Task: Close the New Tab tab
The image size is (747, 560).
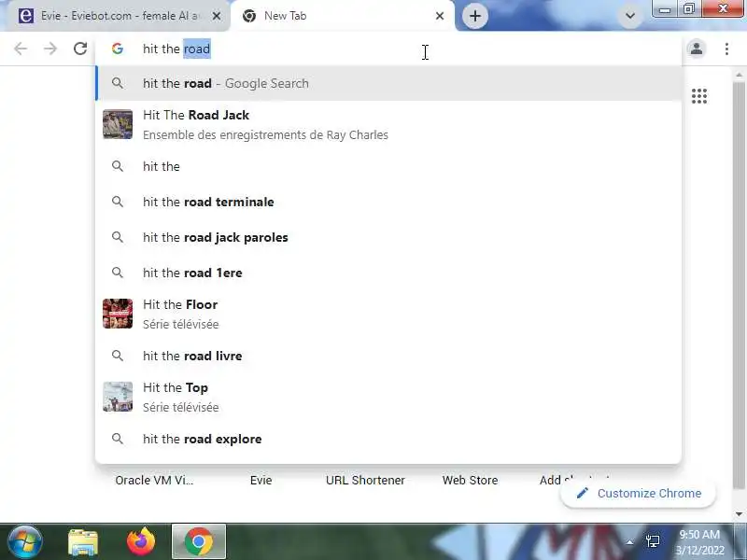Action: click(440, 16)
